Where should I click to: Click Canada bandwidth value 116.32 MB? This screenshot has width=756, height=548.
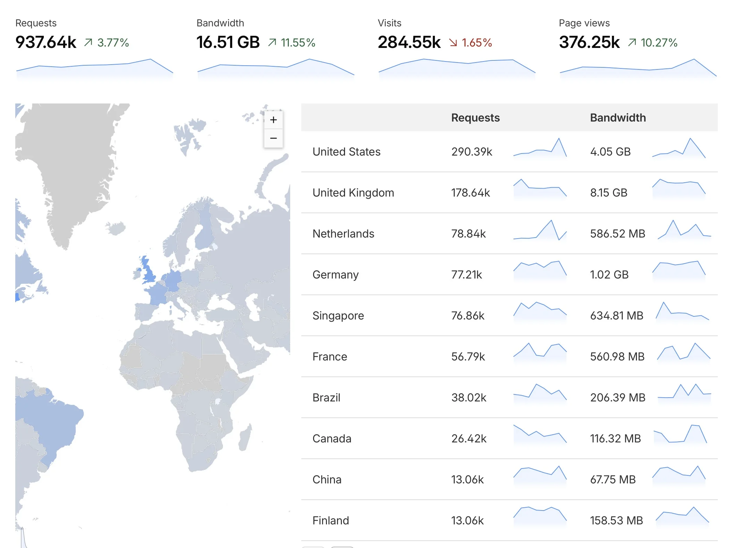(x=616, y=439)
